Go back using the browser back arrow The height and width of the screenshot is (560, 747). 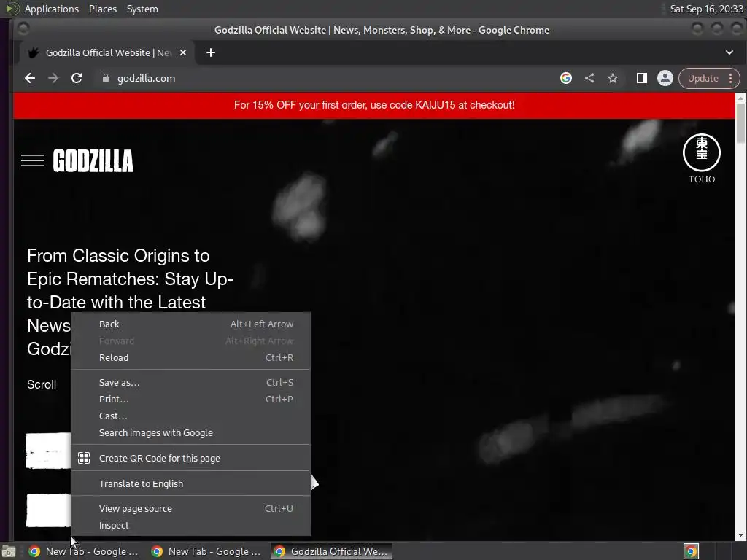point(29,78)
